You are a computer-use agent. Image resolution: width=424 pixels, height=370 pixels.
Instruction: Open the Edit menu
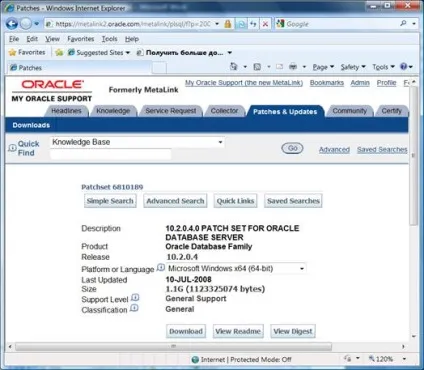32,39
